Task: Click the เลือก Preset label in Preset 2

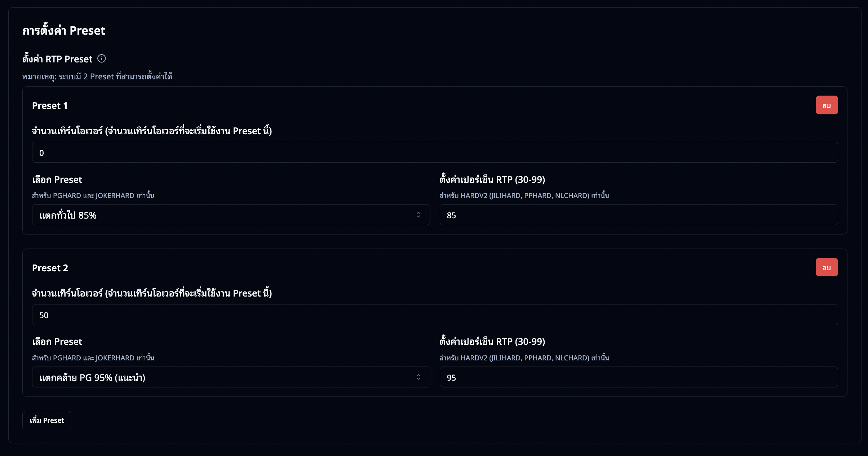Action: pyautogui.click(x=57, y=342)
